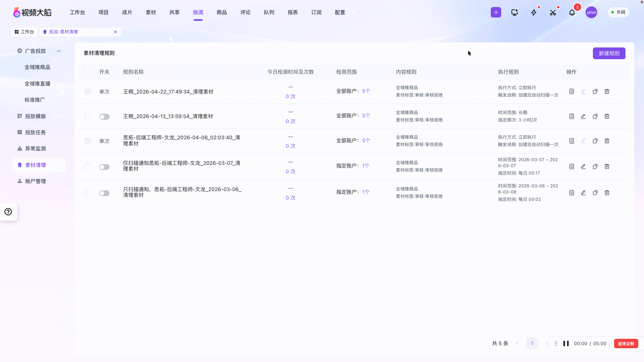Delete the 只扫描通知 2026-03-06 rule
Image resolution: width=644 pixels, height=362 pixels.
point(607,193)
